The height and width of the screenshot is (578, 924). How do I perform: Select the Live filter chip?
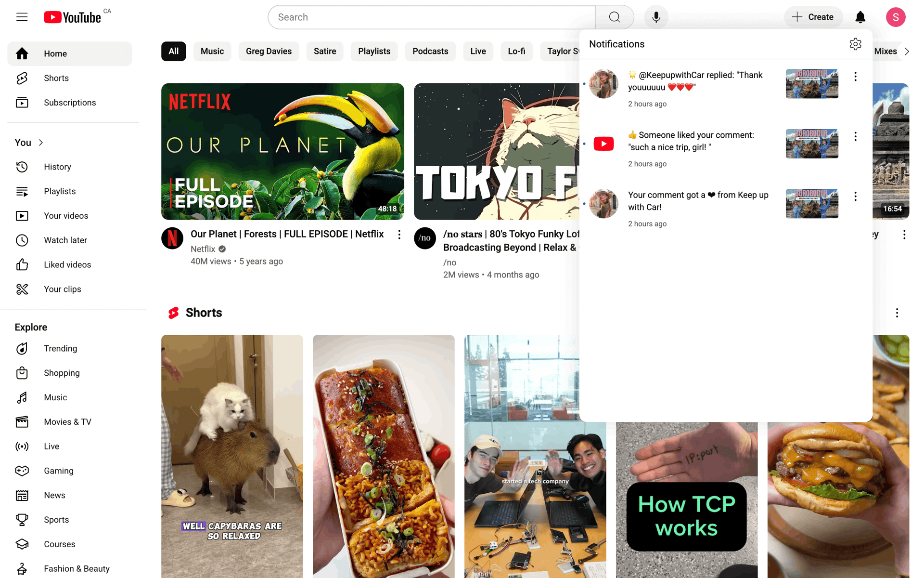point(478,52)
